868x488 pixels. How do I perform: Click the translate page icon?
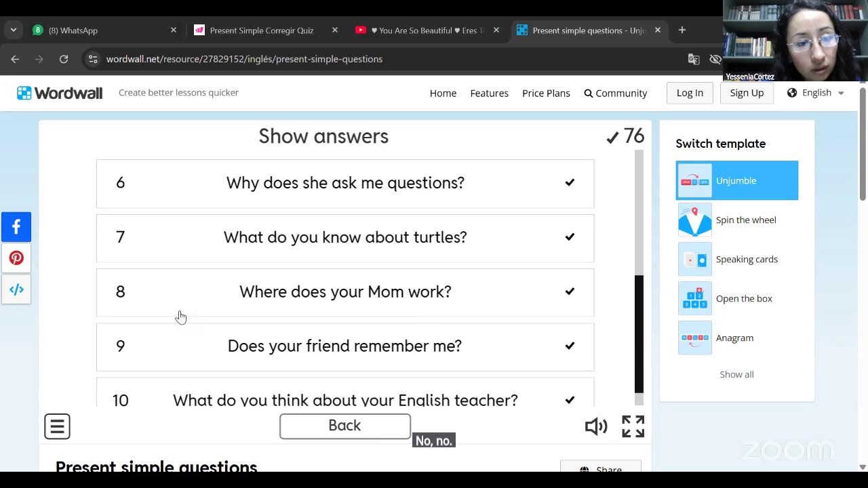694,59
